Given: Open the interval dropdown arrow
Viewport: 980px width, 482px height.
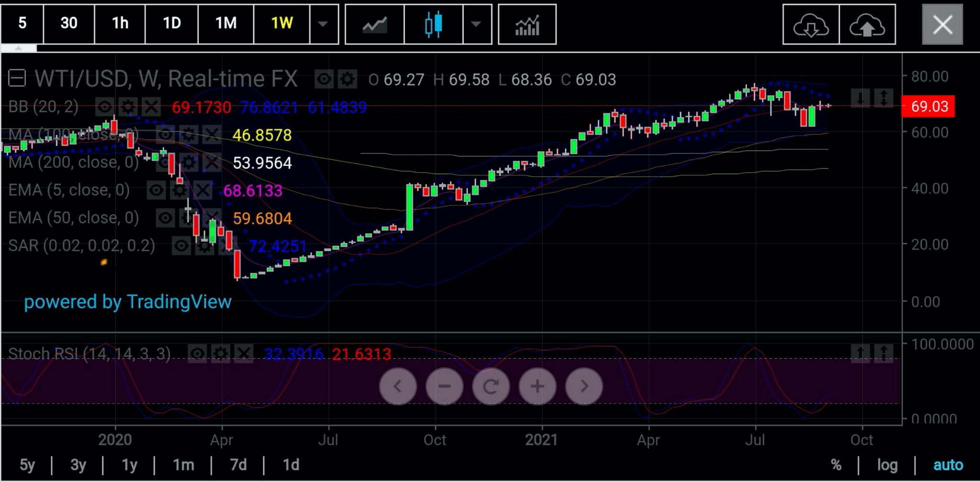Looking at the screenshot, I should [323, 23].
